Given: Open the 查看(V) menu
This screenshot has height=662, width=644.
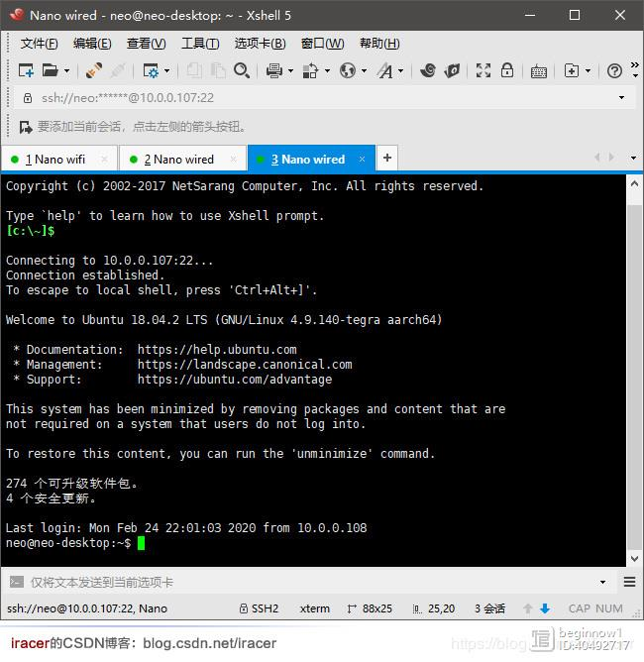Looking at the screenshot, I should (x=146, y=43).
